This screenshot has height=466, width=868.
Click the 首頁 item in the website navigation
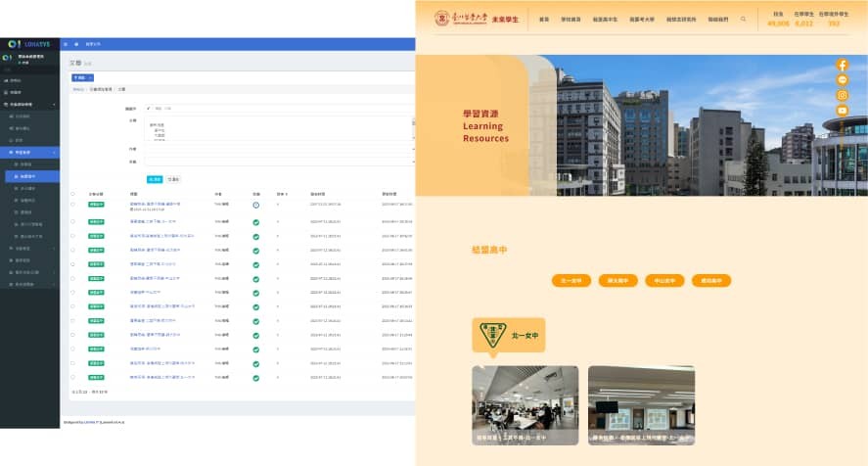(x=544, y=20)
